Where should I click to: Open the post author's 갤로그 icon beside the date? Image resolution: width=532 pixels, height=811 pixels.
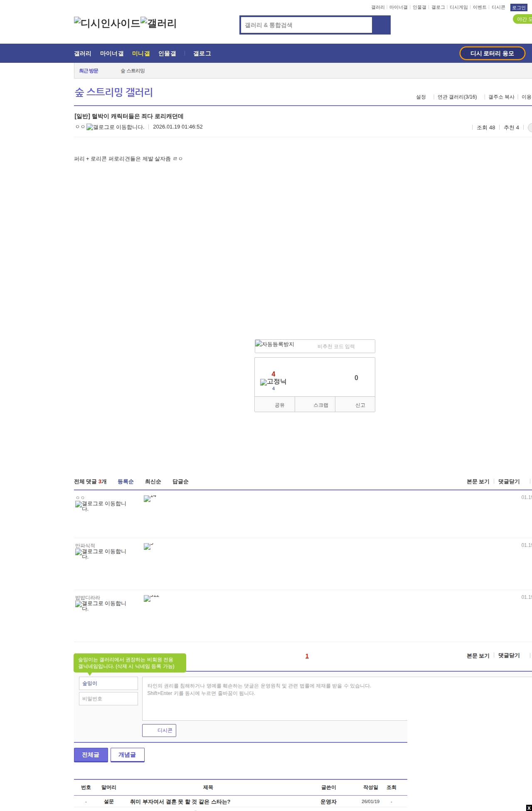[x=115, y=127]
